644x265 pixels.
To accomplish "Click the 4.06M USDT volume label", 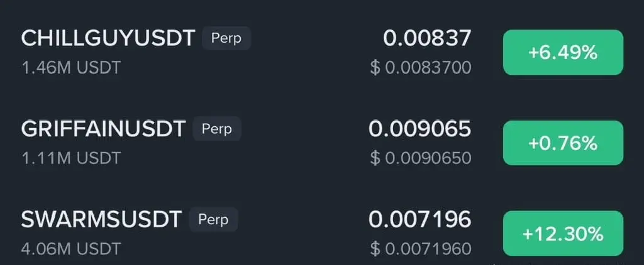I will [71, 249].
